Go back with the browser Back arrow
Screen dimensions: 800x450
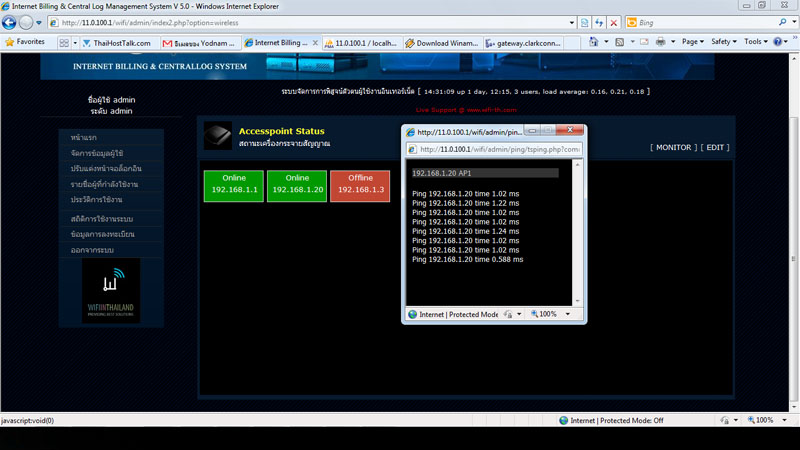point(9,22)
